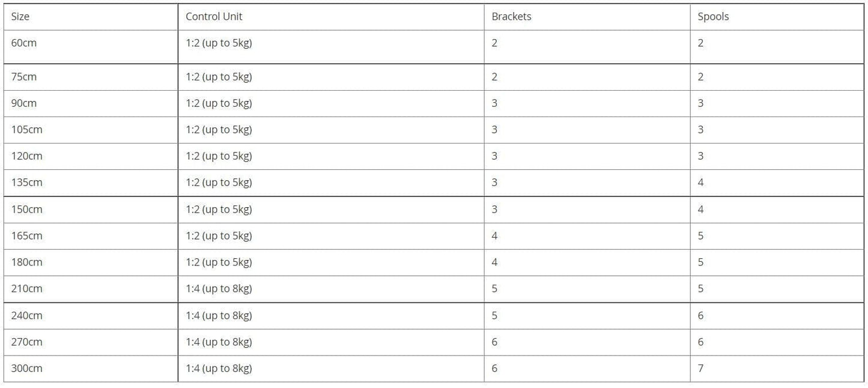Select the 105cm size cell
Viewport: 868px width, 388px height.
[27, 130]
